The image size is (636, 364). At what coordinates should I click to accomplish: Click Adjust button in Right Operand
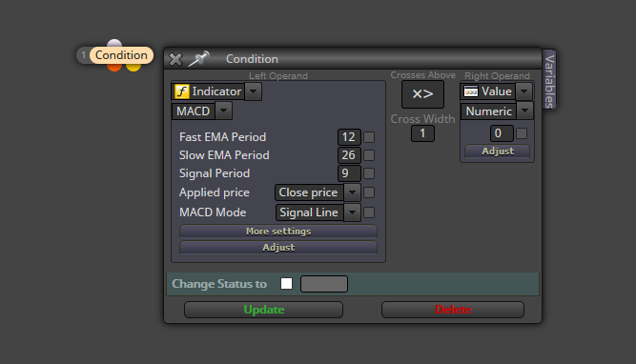pyautogui.click(x=498, y=152)
